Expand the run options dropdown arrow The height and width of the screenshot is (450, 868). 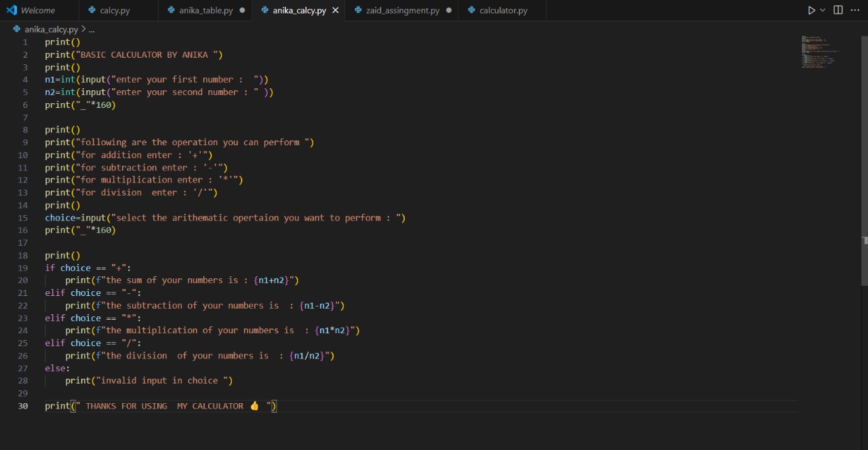823,10
